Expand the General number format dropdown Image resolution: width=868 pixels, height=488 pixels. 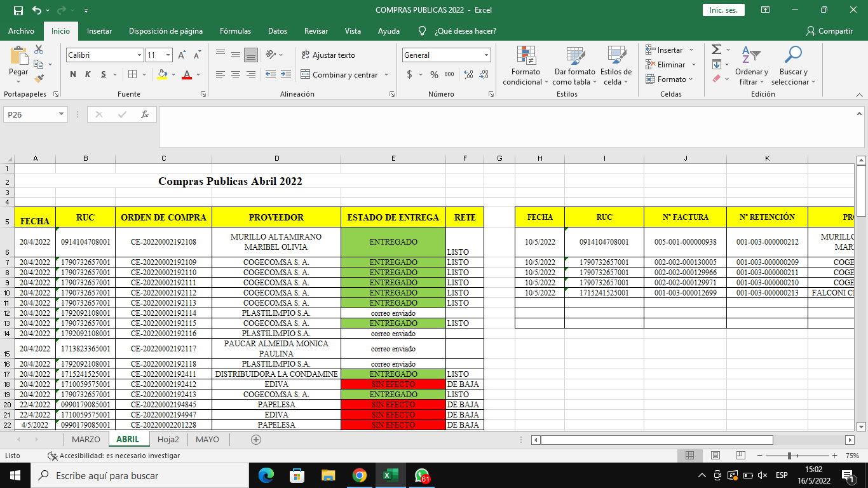[486, 55]
